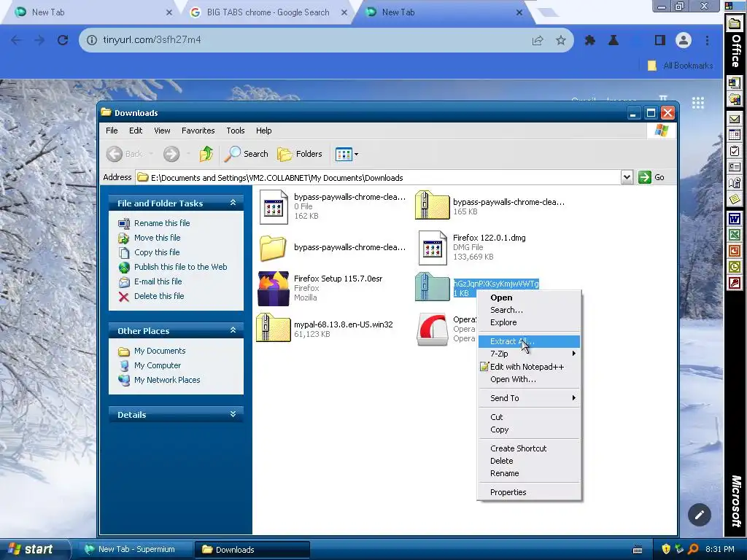This screenshot has width=747, height=560.
Task: Select Create Shortcut in context menu
Action: coord(529,448)
